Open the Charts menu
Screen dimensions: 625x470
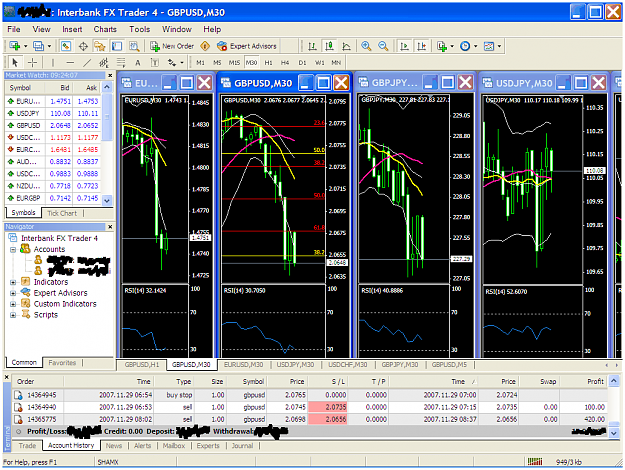105,29
